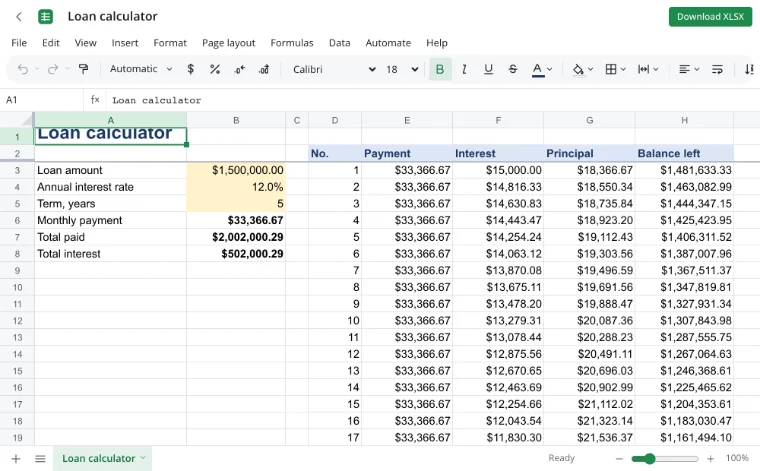Image resolution: width=760 pixels, height=471 pixels.
Task: Open the Data menu
Action: coord(339,43)
